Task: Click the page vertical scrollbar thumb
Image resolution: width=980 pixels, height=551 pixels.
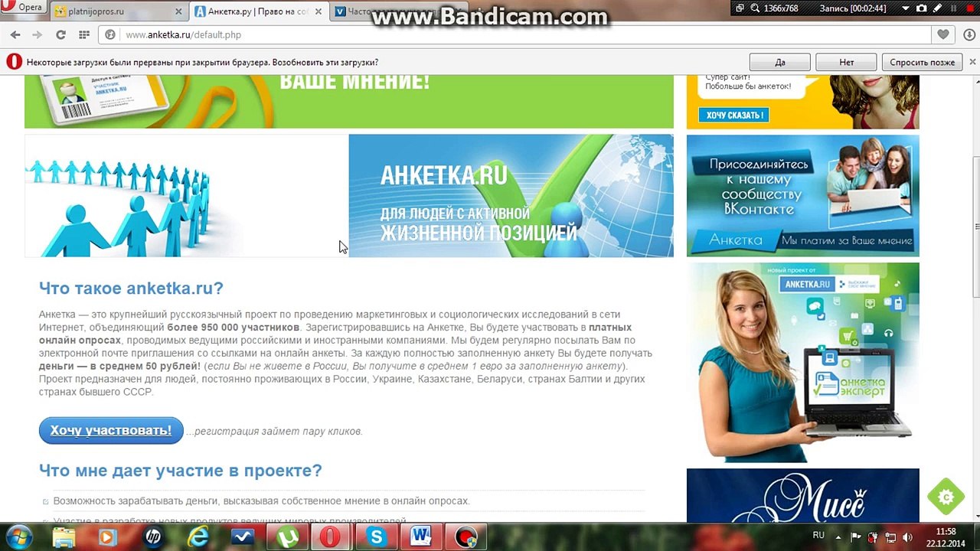Action: pos(975,227)
